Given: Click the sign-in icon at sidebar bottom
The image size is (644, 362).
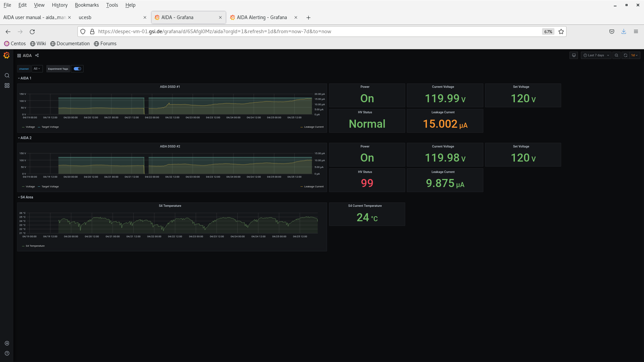Looking at the screenshot, I should [x=7, y=343].
